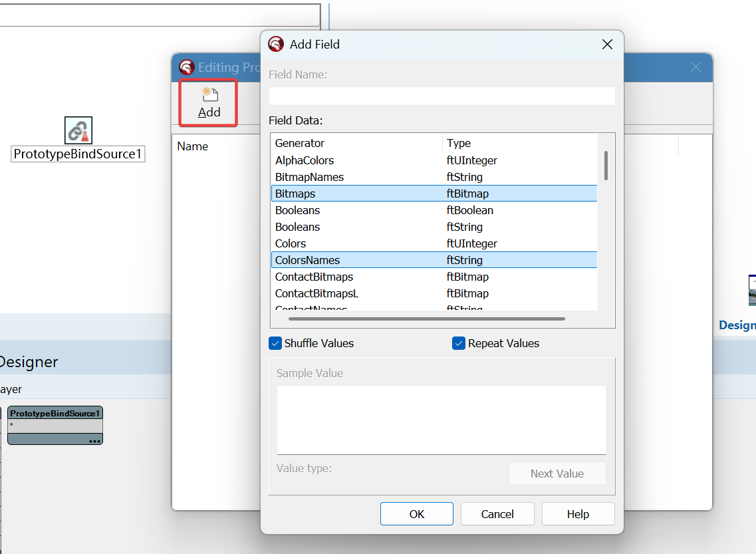Click the asterisk row in PrototypeBindSource1 node

pyautogui.click(x=55, y=426)
